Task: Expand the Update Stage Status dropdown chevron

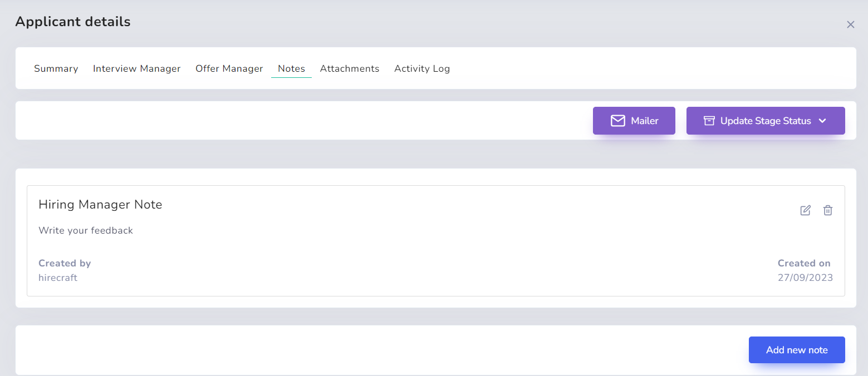Action: click(823, 121)
